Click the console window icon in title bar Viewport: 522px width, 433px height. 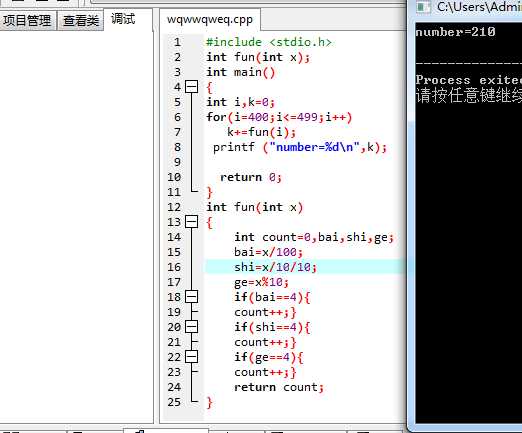tap(423, 7)
